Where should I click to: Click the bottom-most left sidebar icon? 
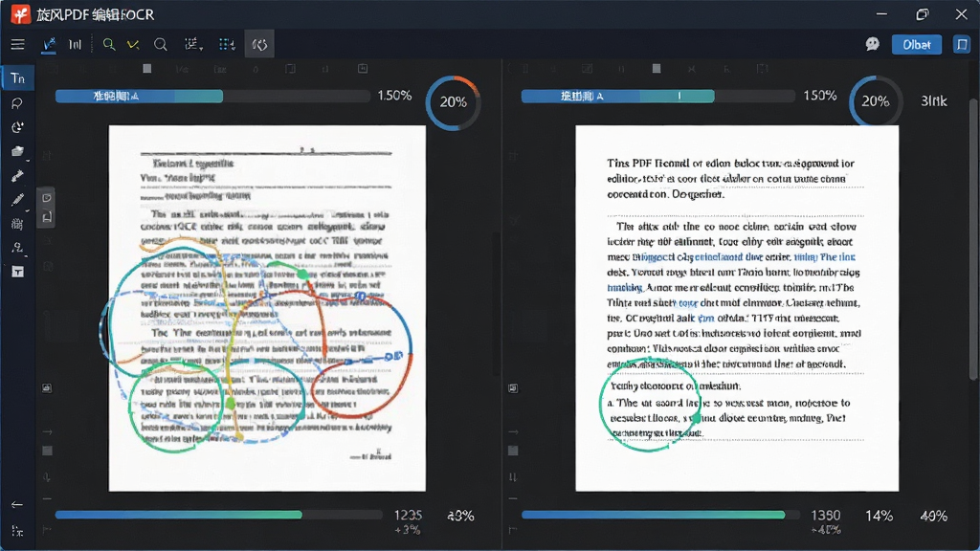tap(17, 531)
